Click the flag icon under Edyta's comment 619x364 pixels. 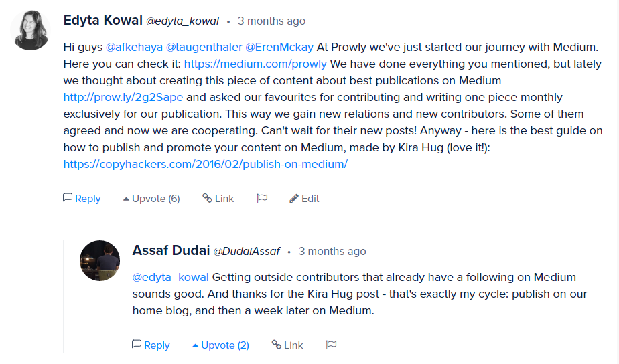[263, 198]
